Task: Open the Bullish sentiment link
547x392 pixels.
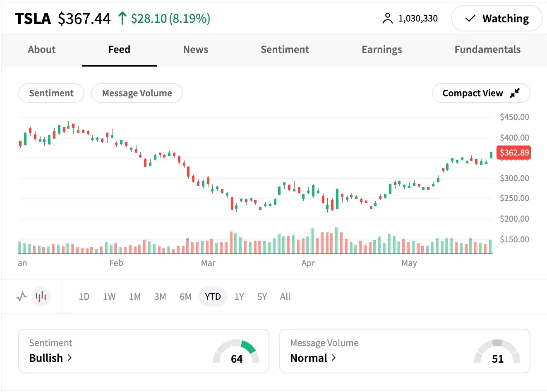Action: click(x=50, y=358)
